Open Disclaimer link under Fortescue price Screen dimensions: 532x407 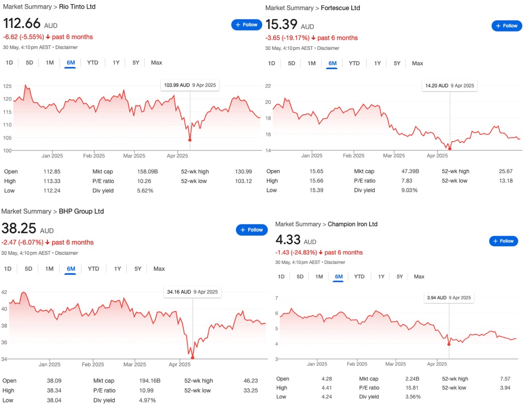328,48
